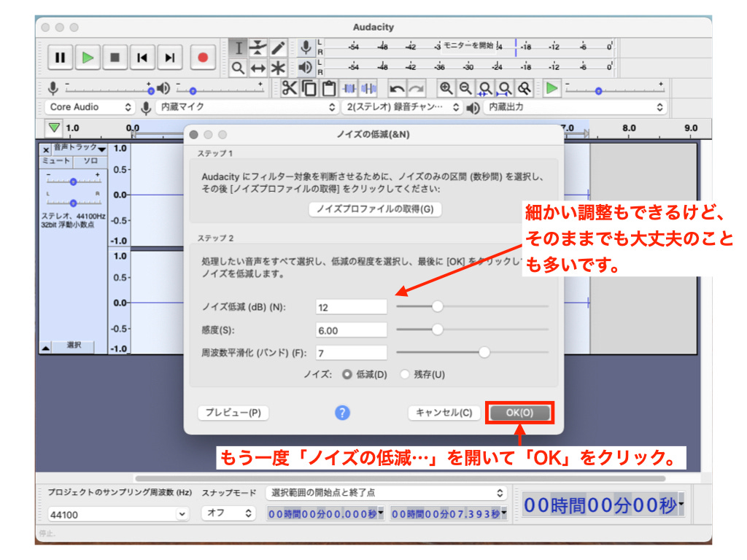This screenshot has width=747, height=560.
Task: Select the Draw (pencil) tool
Action: (x=278, y=47)
